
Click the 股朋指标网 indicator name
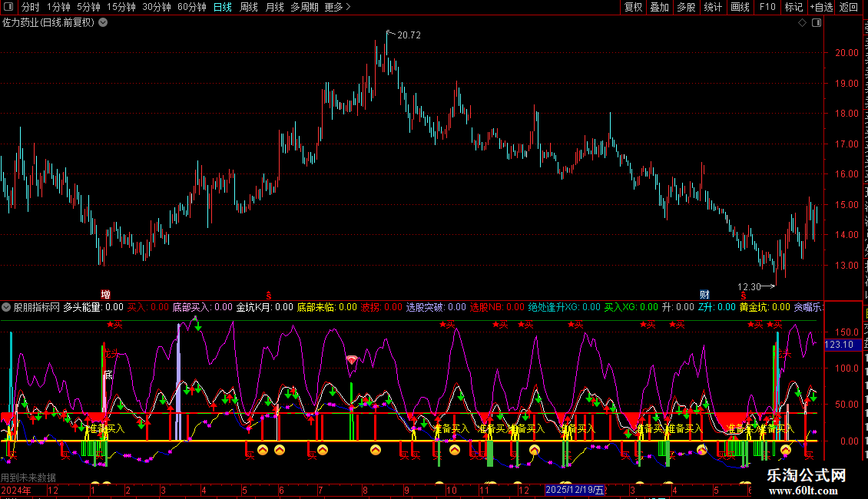tap(37, 307)
